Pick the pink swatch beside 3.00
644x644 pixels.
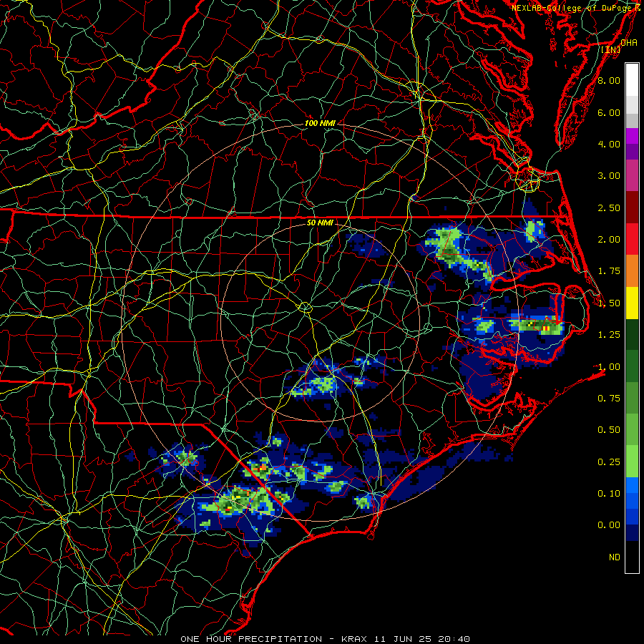pyautogui.click(x=632, y=176)
